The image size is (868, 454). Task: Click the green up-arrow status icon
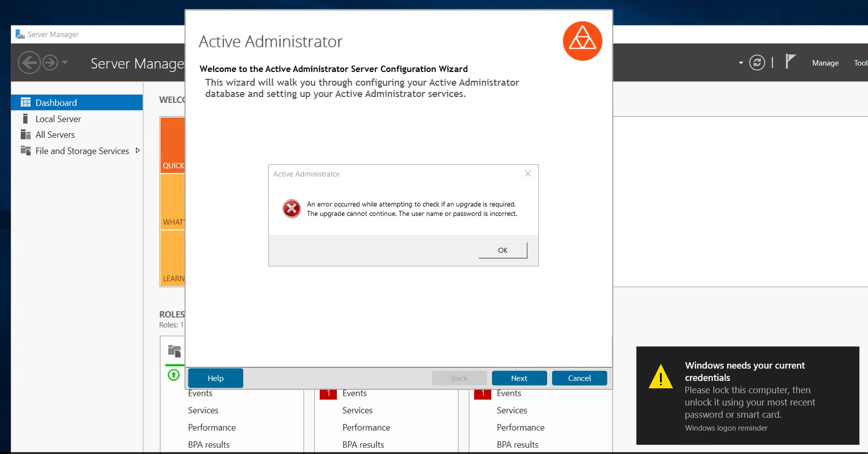[x=174, y=375]
